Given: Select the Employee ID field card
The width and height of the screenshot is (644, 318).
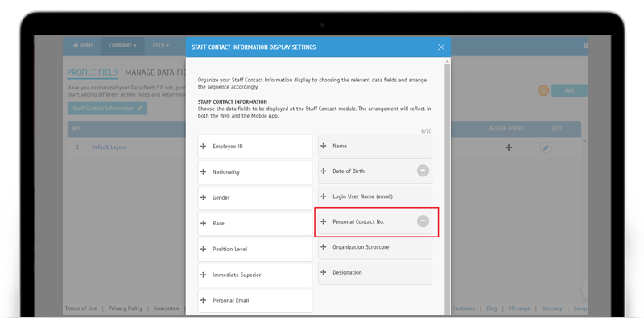Looking at the screenshot, I should pyautogui.click(x=255, y=147).
